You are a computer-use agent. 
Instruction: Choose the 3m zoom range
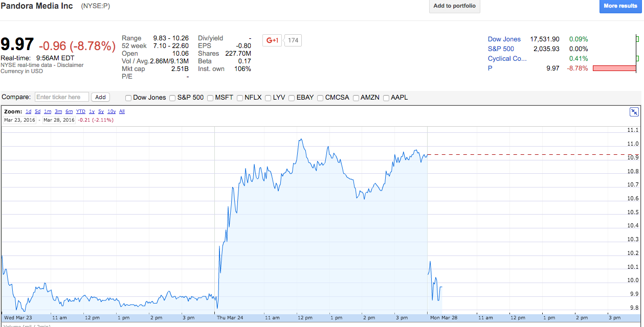(58, 111)
